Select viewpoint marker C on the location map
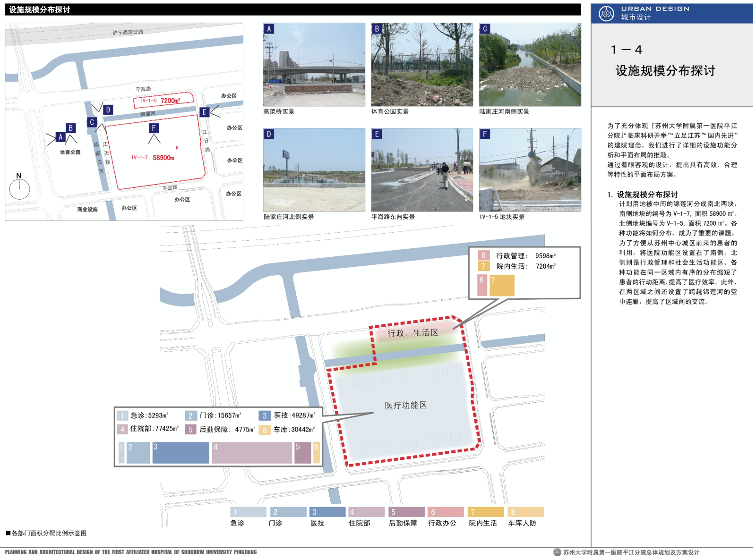This screenshot has height=559, width=756. pos(92,122)
